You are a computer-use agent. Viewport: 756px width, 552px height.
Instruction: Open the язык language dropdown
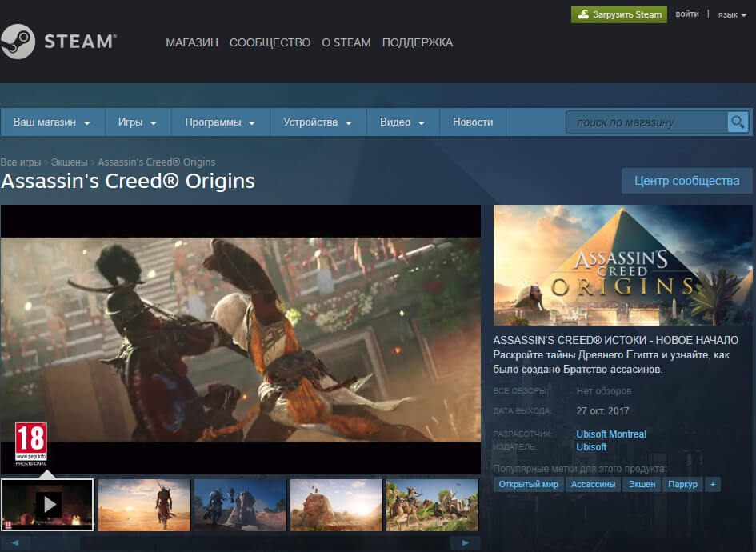pos(732,15)
